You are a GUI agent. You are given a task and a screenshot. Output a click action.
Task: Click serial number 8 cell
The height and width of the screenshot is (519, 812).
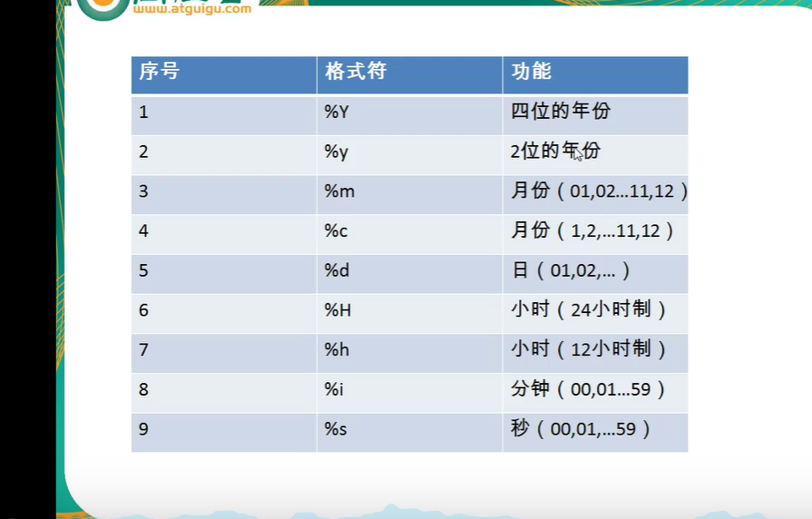224,393
